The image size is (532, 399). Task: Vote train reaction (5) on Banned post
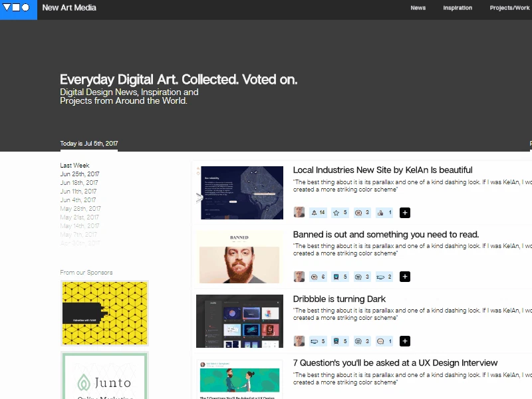tap(340, 277)
